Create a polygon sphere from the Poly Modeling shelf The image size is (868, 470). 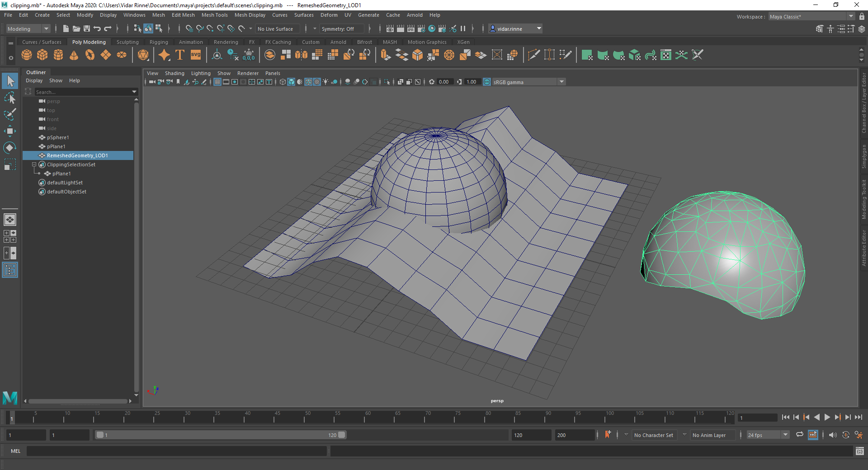pos(26,55)
